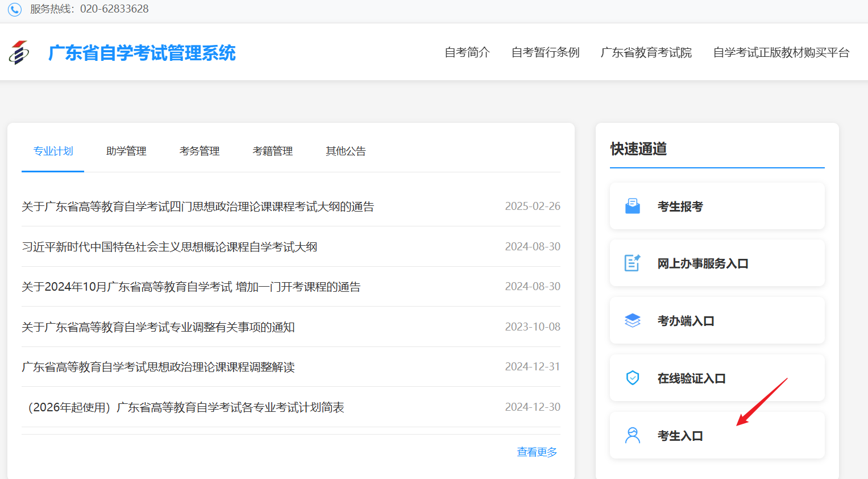Open the 自考暂行条例 menu item

(x=545, y=52)
